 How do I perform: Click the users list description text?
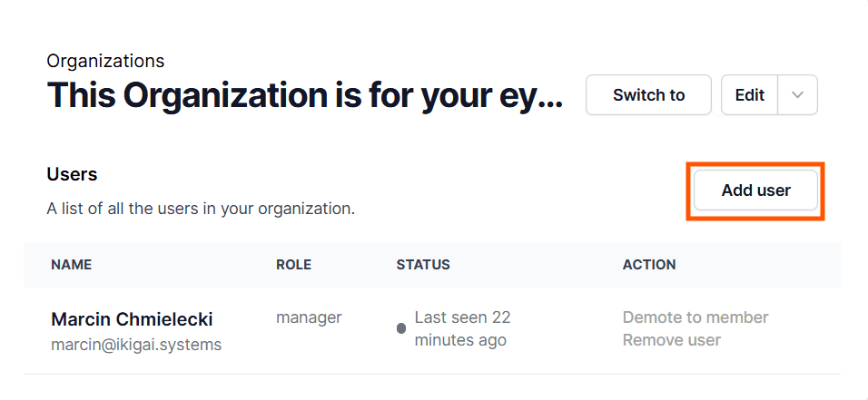[200, 209]
